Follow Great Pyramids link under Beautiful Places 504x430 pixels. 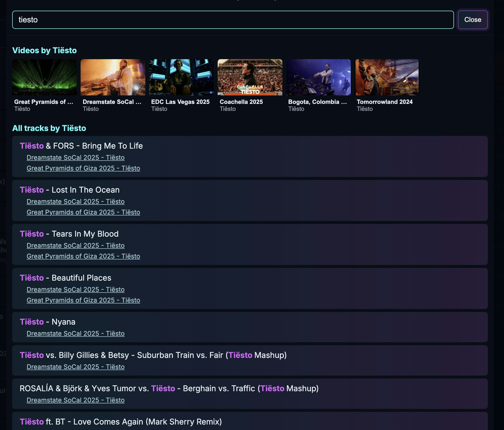click(83, 300)
